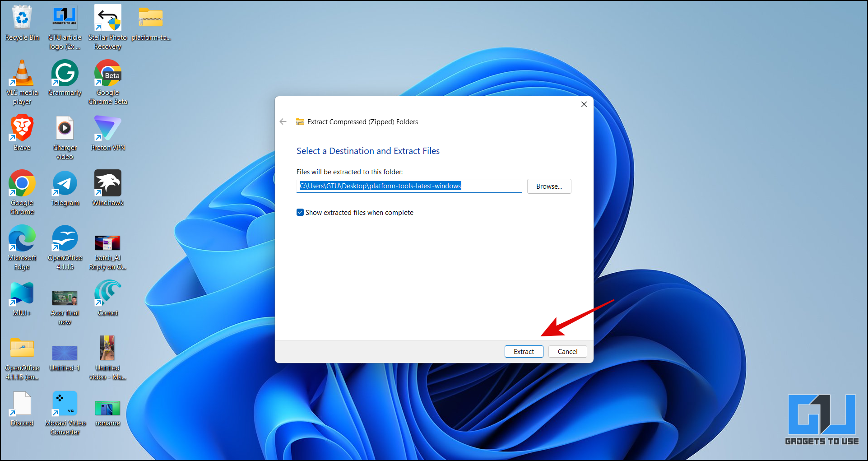The image size is (868, 461).
Task: Open the Browse... folder picker
Action: tap(549, 186)
